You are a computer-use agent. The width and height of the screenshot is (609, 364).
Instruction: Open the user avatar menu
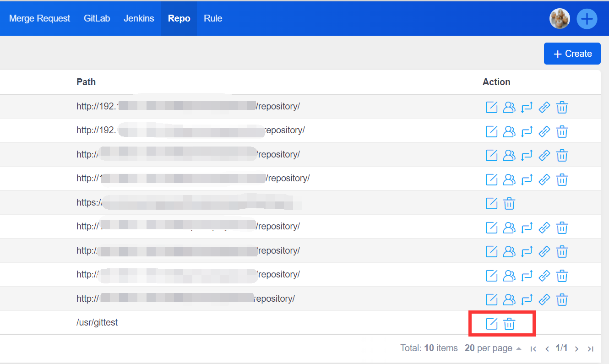(x=560, y=19)
